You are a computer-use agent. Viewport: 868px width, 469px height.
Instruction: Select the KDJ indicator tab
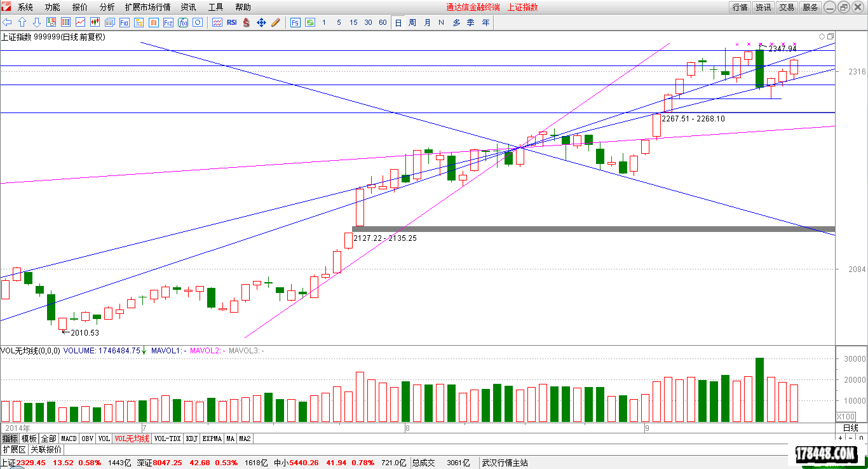(192, 438)
